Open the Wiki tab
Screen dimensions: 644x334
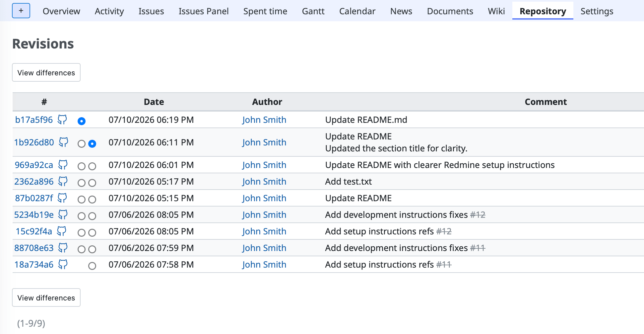click(x=496, y=11)
